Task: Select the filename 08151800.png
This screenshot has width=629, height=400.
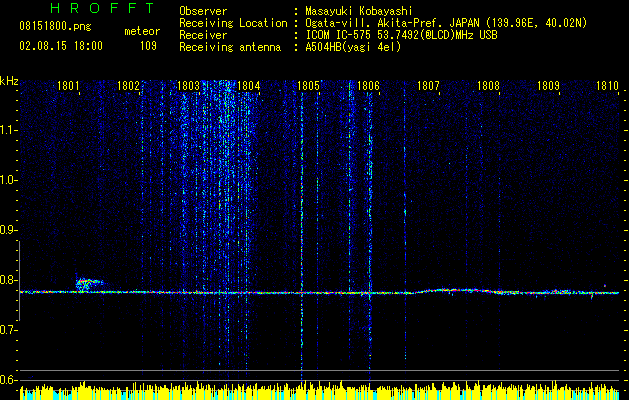Action: (55, 27)
